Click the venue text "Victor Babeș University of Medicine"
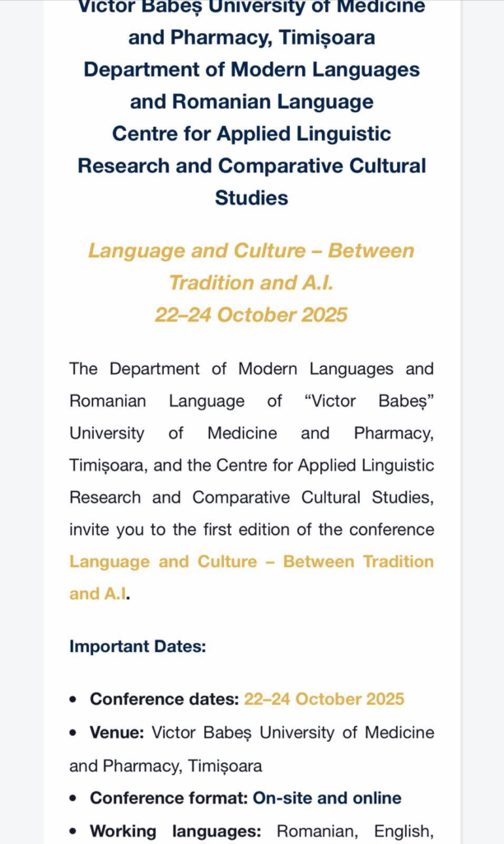504x844 pixels. click(x=293, y=733)
